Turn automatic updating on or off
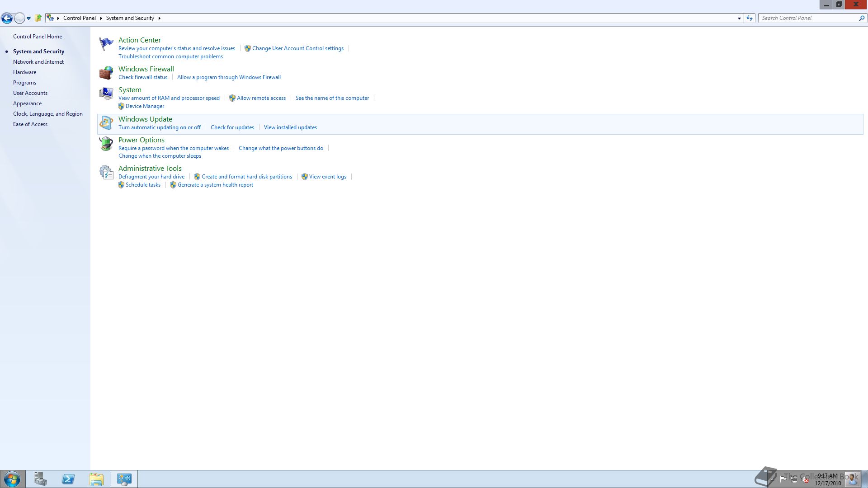 tap(160, 127)
